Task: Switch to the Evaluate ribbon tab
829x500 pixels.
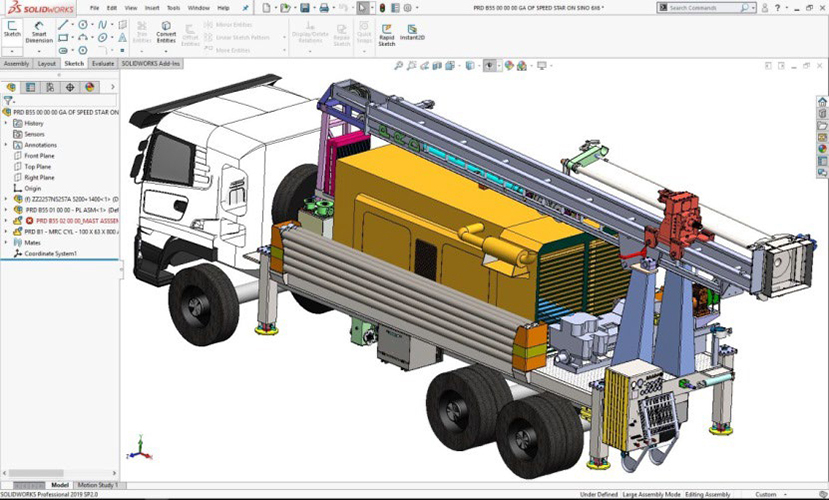Action: pyautogui.click(x=103, y=63)
